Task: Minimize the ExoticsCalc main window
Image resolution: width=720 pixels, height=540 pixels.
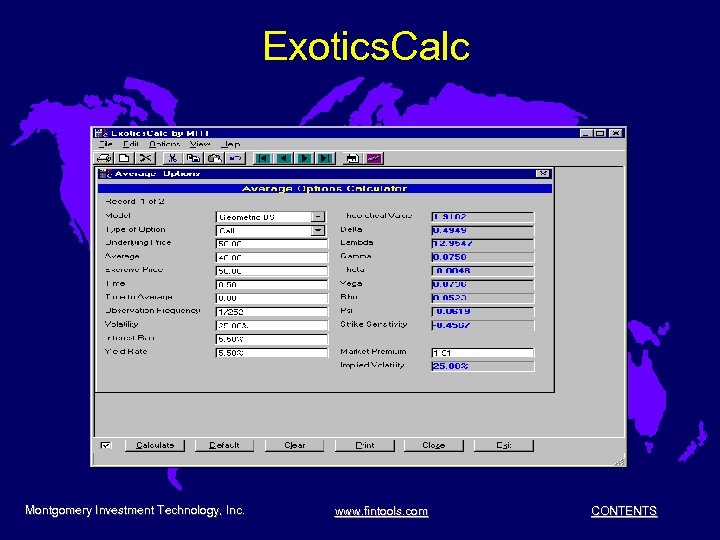Action: (585, 133)
